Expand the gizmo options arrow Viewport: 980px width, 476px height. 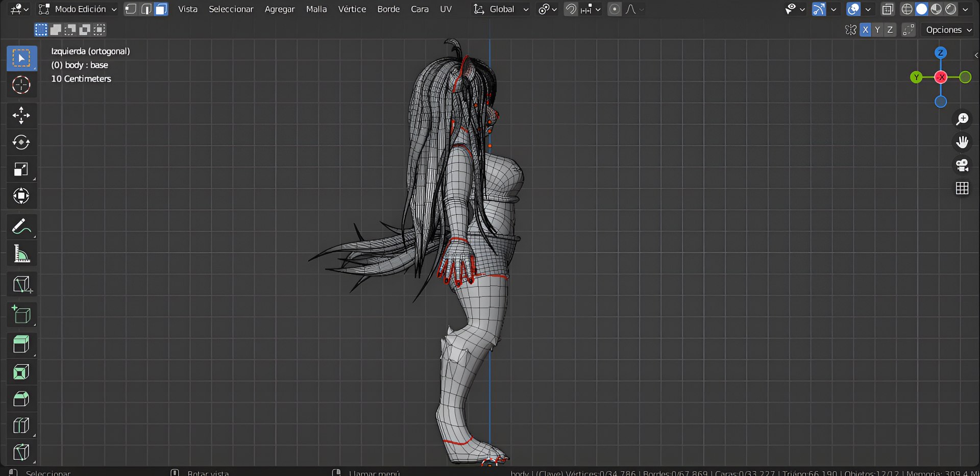pyautogui.click(x=834, y=9)
